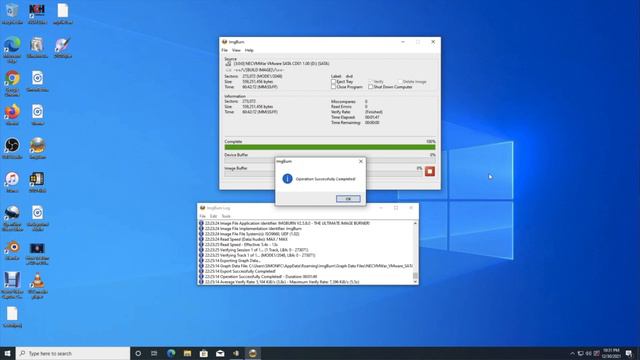The image size is (640, 360).
Task: Select log row 'Exporting Graph Data...'
Action: click(305, 260)
